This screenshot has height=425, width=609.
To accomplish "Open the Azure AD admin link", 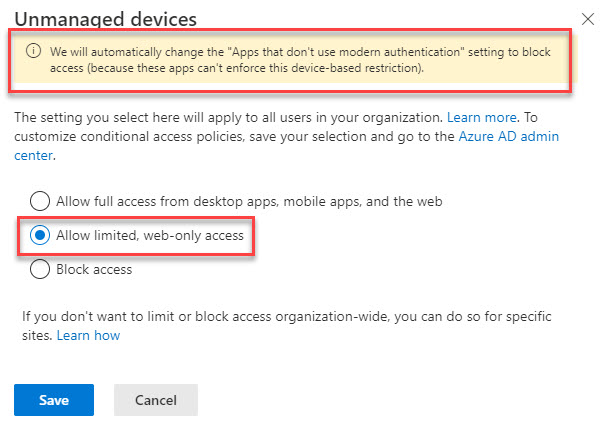I will tap(508, 136).
